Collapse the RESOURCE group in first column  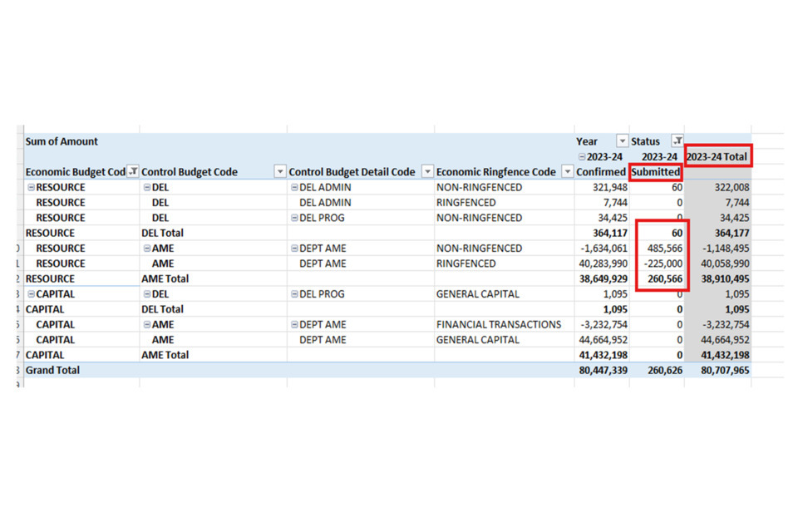(31, 188)
